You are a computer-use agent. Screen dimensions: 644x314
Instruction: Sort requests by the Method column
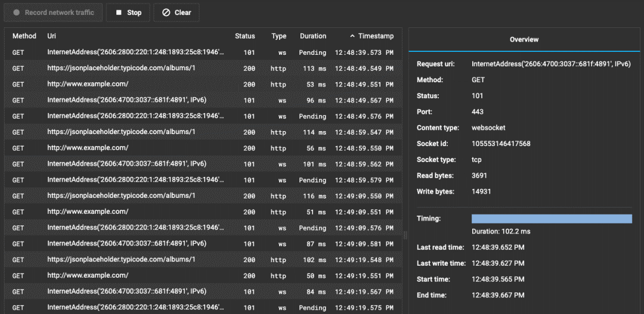[24, 36]
